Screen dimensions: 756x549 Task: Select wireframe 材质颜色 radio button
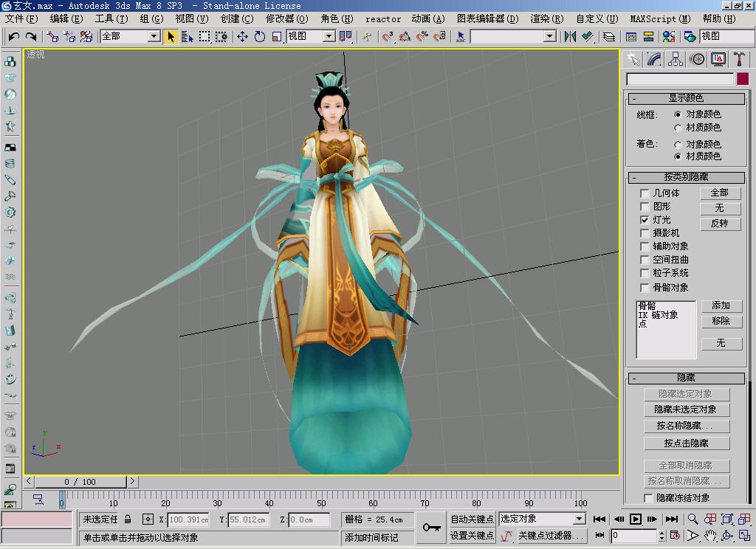[x=678, y=128]
